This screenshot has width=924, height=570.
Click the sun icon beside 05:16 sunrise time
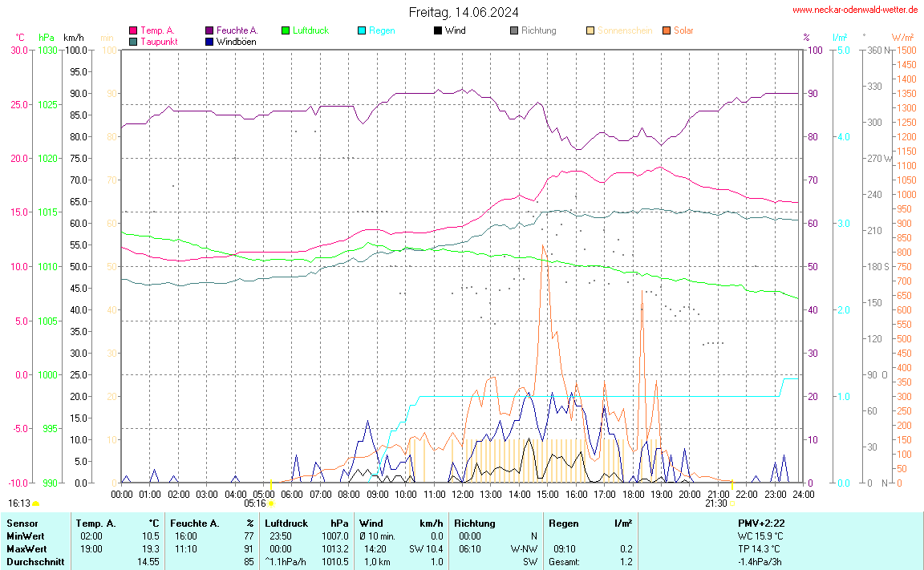(271, 503)
